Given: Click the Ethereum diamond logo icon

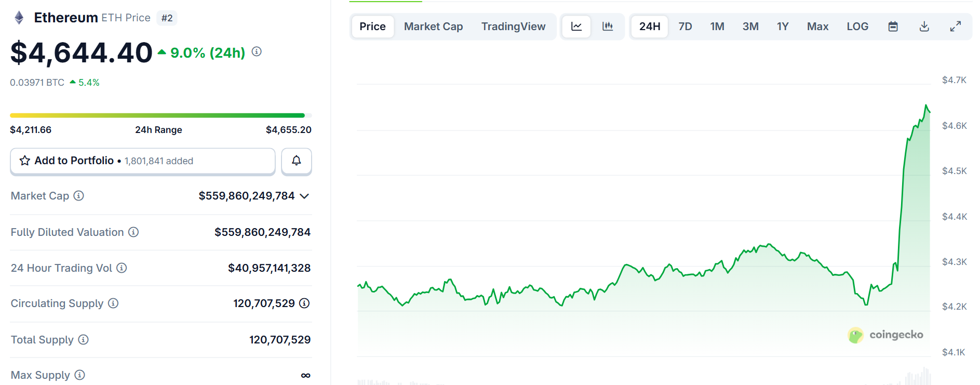Looking at the screenshot, I should 19,18.
